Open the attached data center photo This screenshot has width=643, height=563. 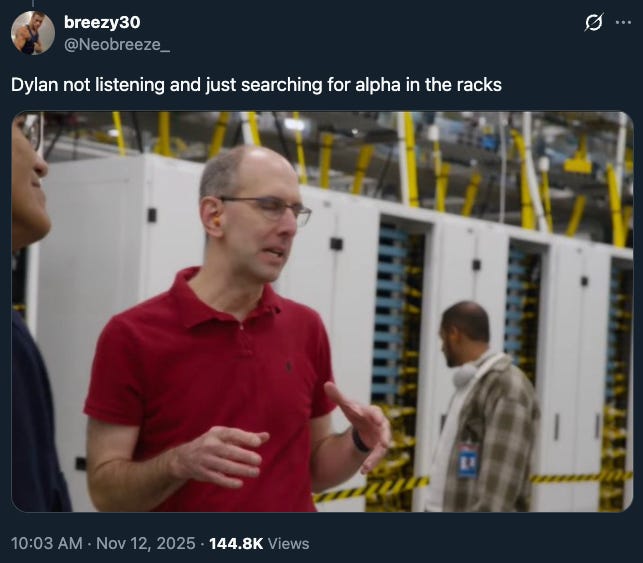[322, 312]
